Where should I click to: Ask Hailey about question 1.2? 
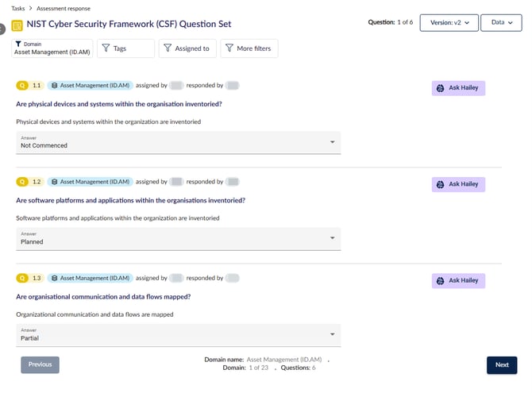pyautogui.click(x=458, y=184)
